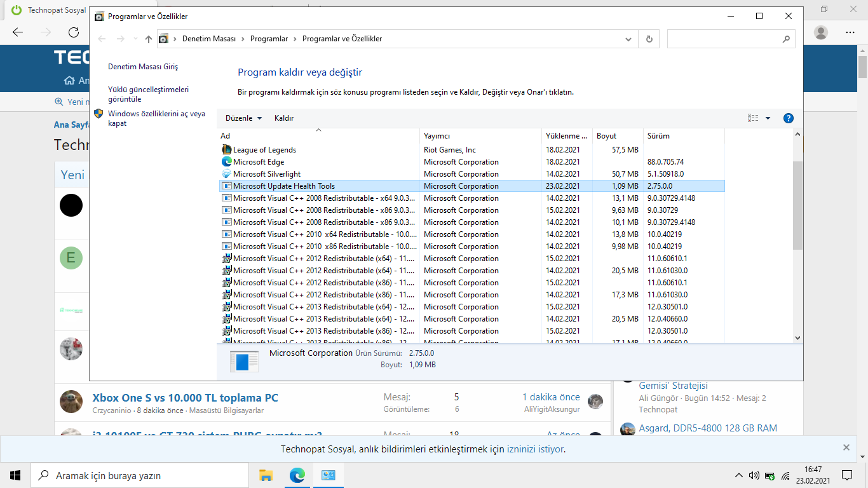868x488 pixels.
Task: Open the Denetim Masası Giriş link
Action: [143, 67]
